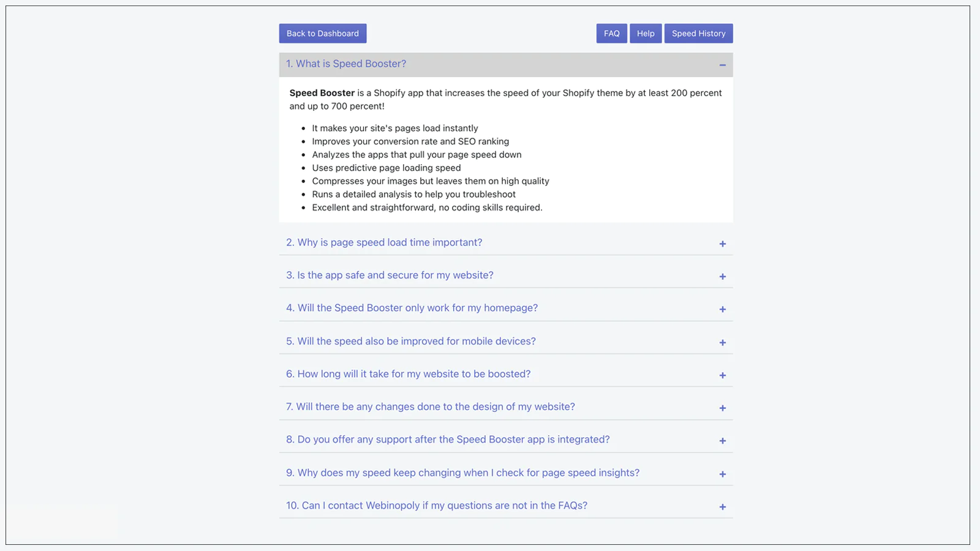Click plus icon for page speed load time question

click(x=723, y=244)
